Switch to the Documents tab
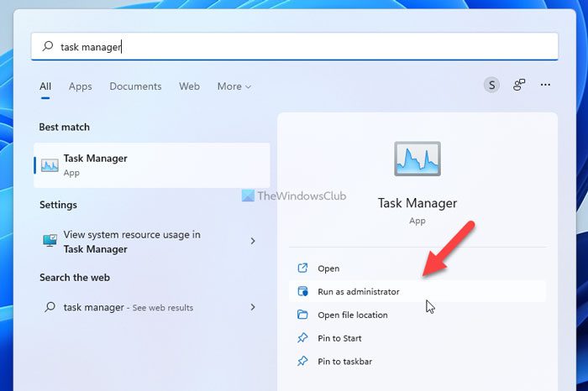Screen dimensions: 588x391 pyautogui.click(x=135, y=86)
